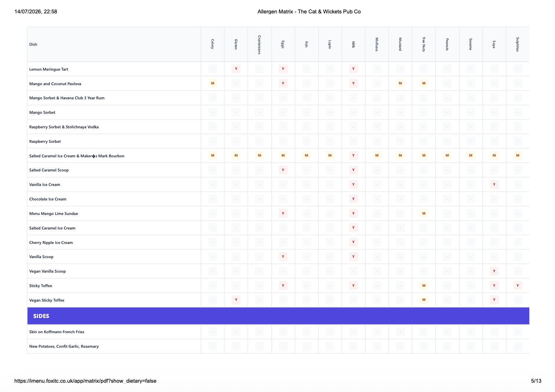Select the Salted Caramel Scoop dish name
Image resolution: width=555 pixels, height=392 pixels.
pos(49,170)
